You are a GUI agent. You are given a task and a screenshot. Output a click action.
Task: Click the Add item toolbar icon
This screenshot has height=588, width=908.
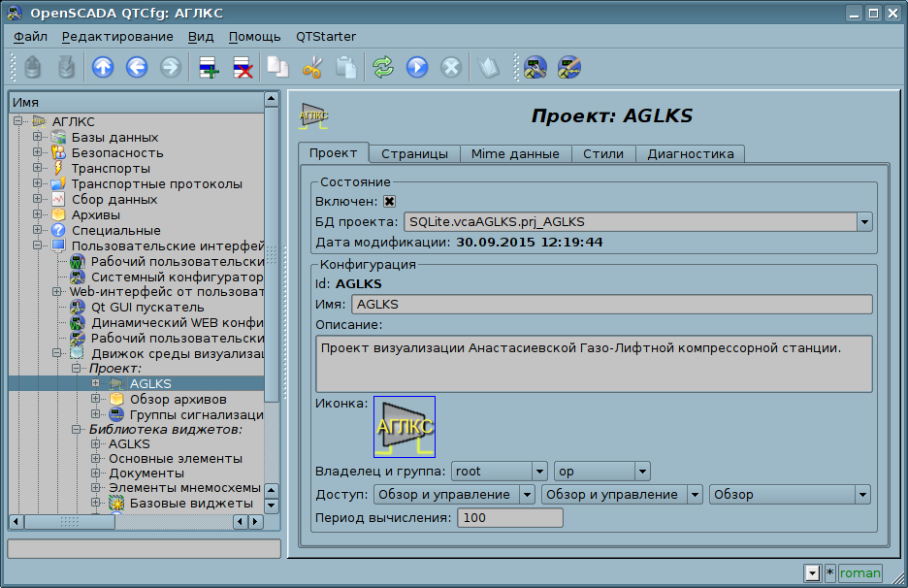(209, 67)
